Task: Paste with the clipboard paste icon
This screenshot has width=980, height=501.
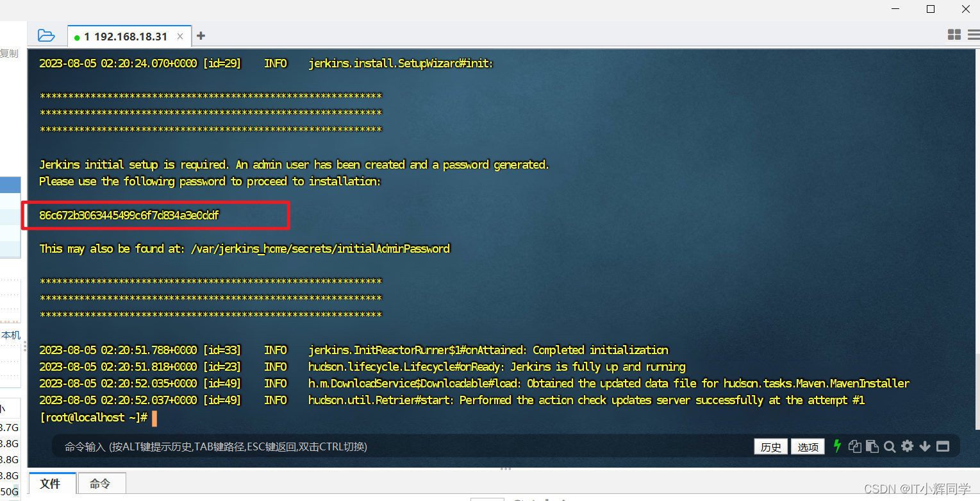Action: 872,446
